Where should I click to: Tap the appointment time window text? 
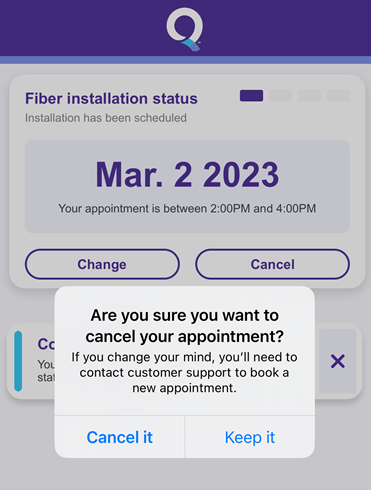(187, 209)
